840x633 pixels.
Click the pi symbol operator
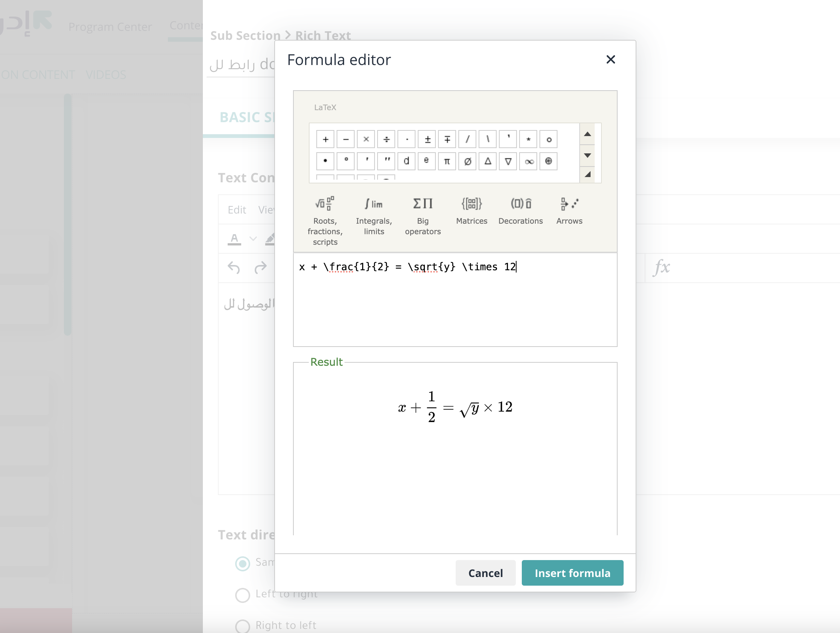click(447, 161)
